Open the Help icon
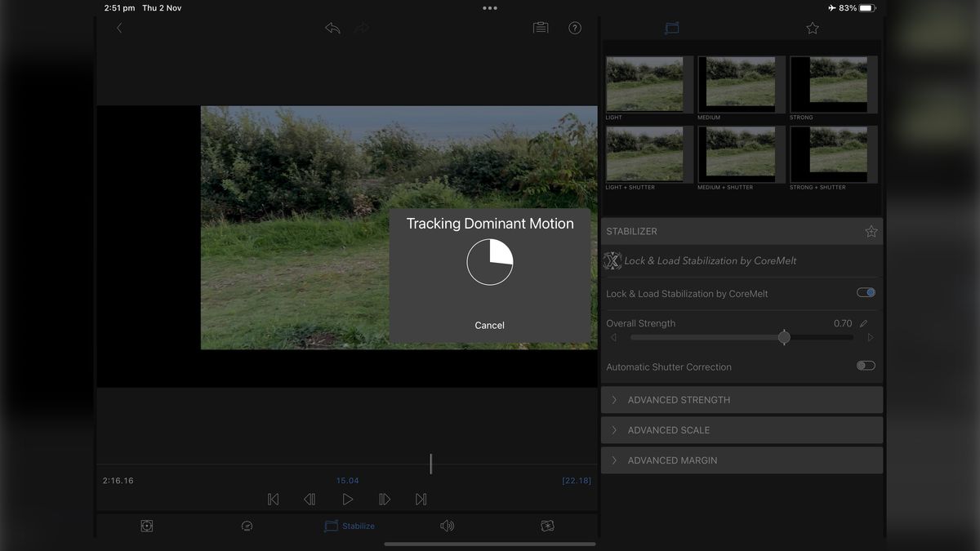This screenshot has height=551, width=980. [x=574, y=27]
